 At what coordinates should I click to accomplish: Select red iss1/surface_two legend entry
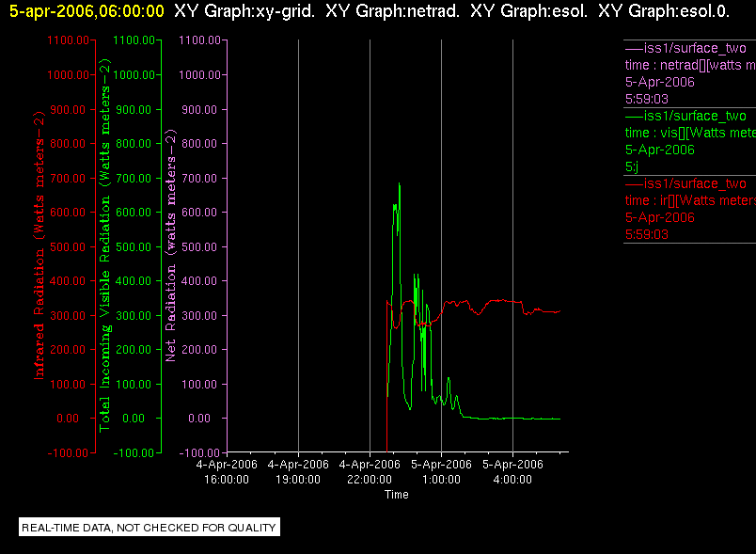click(685, 183)
